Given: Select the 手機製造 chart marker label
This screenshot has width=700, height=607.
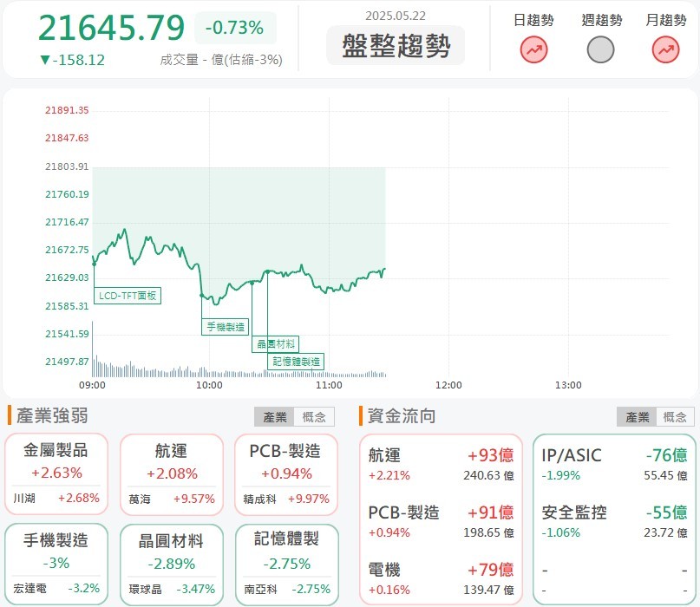Looking at the screenshot, I should (x=226, y=327).
